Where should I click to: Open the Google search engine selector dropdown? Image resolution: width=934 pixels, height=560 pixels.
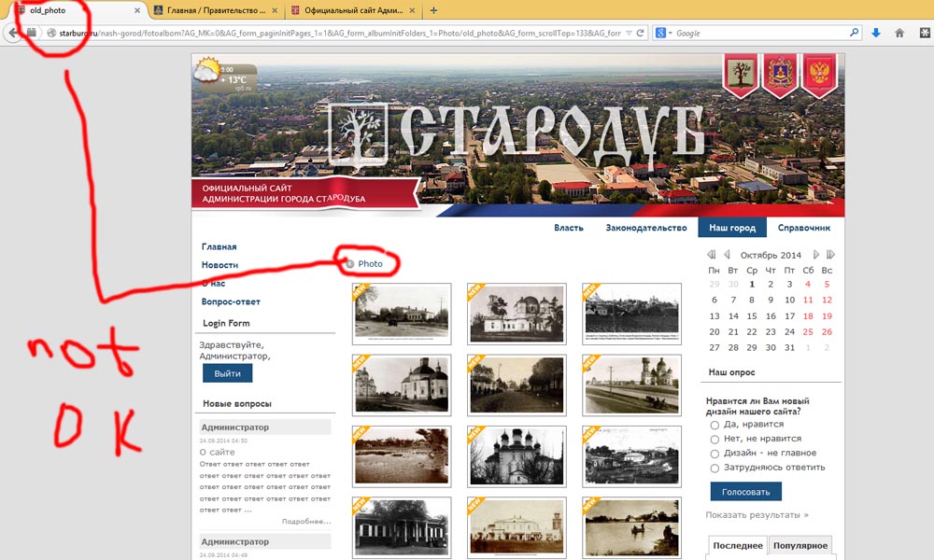(x=663, y=34)
